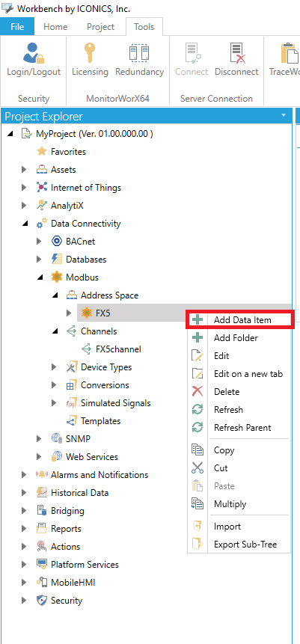Choose Add Folder from context menu
Image resolution: width=300 pixels, height=644 pixels.
pos(239,338)
